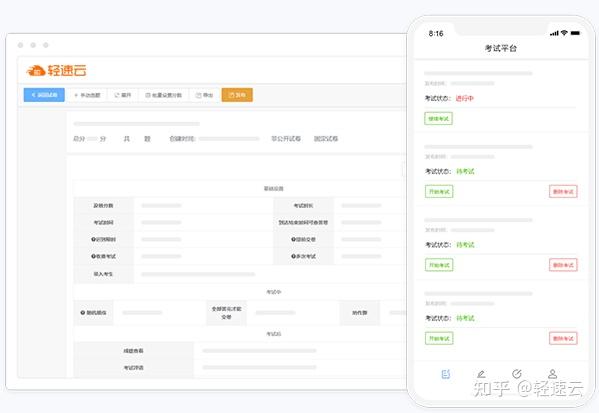Open batch score settings (批量设置分数)

(x=164, y=95)
